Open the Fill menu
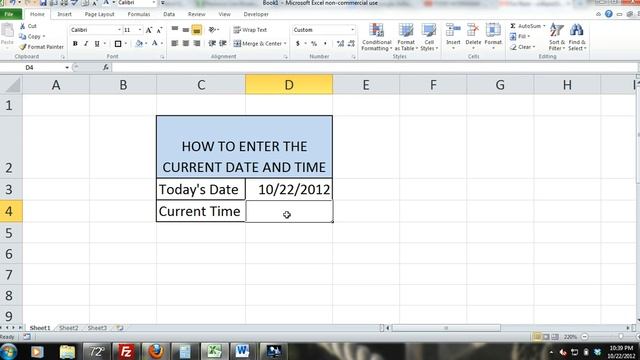 (x=520, y=36)
